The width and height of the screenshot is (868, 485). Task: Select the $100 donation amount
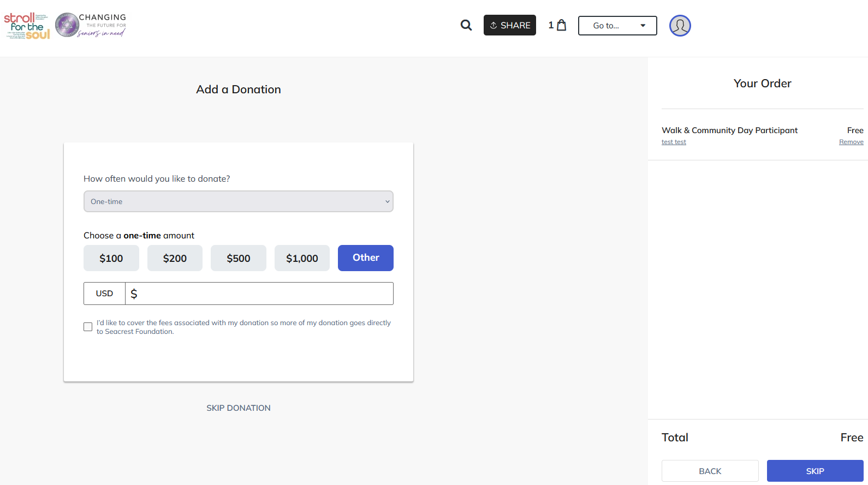(x=111, y=258)
